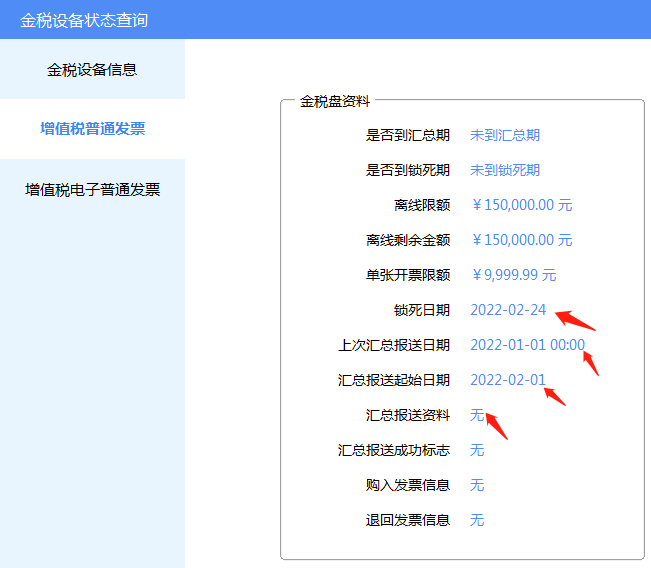Image resolution: width=651 pixels, height=568 pixels.
Task: Select the 增值税普通发票 tab
Action: (x=92, y=129)
